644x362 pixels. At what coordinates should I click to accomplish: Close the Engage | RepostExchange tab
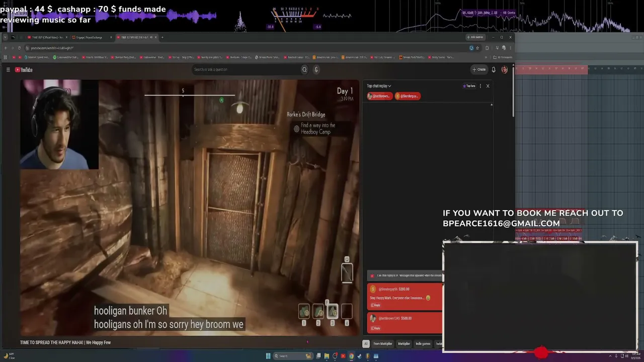(x=111, y=37)
